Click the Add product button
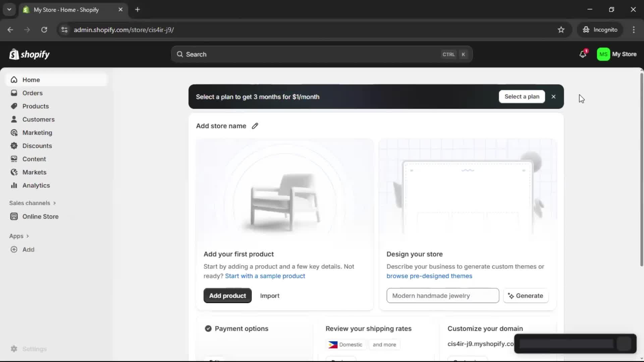The width and height of the screenshot is (644, 362). pos(227,296)
